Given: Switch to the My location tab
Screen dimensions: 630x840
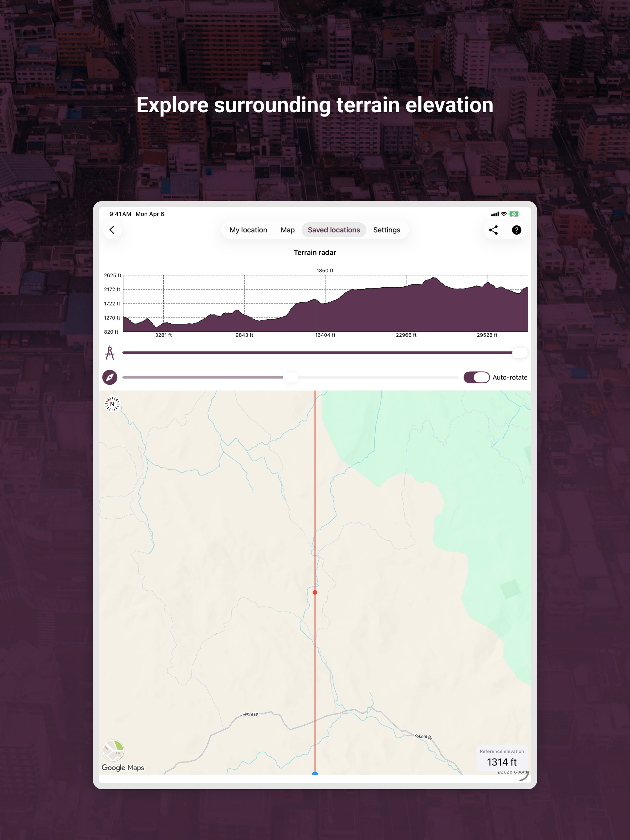Looking at the screenshot, I should [x=248, y=230].
